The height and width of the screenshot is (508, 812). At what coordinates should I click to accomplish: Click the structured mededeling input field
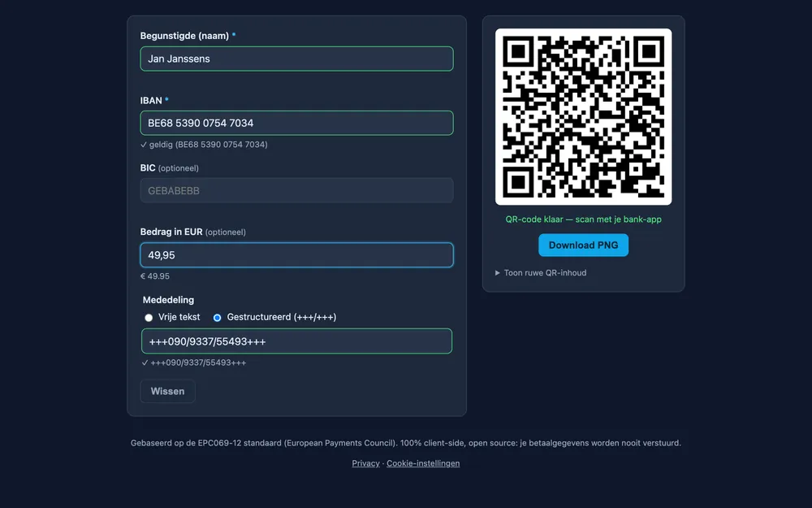coord(296,341)
